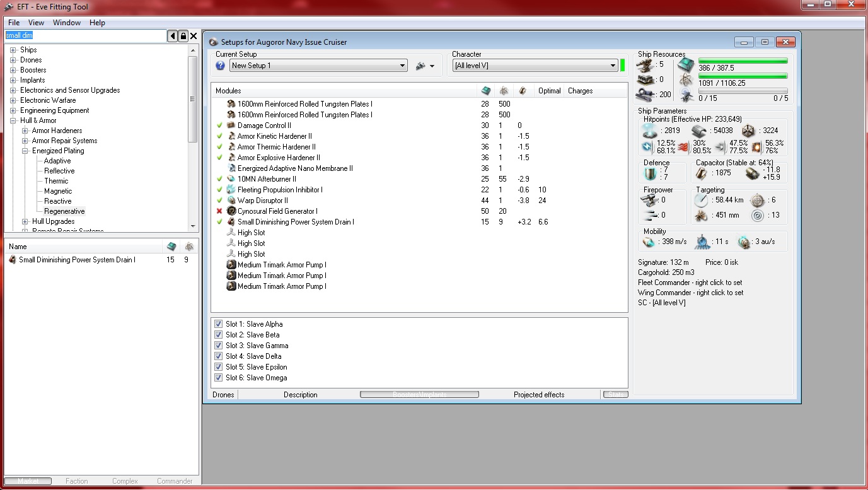Uncheck Slot 4: Slave Delta implant
This screenshot has height=490, width=868.
tap(218, 356)
